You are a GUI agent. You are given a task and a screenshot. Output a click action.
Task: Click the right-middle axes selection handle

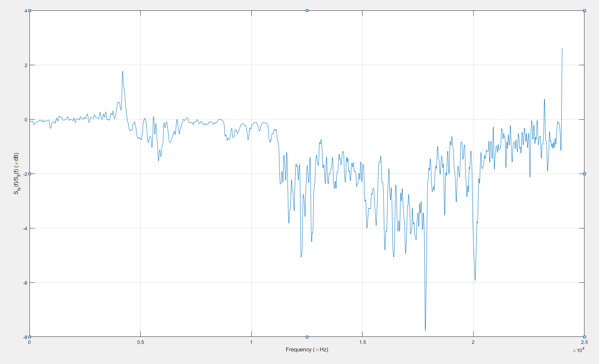coord(584,174)
